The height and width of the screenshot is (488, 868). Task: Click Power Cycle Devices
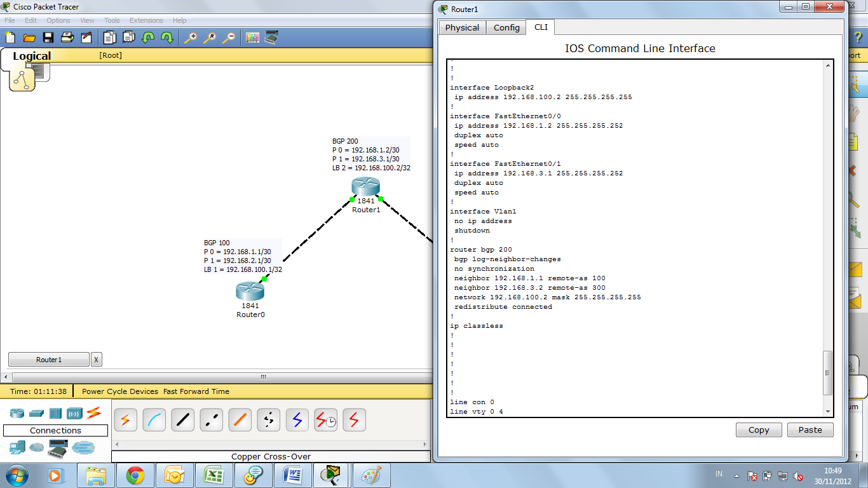[120, 391]
